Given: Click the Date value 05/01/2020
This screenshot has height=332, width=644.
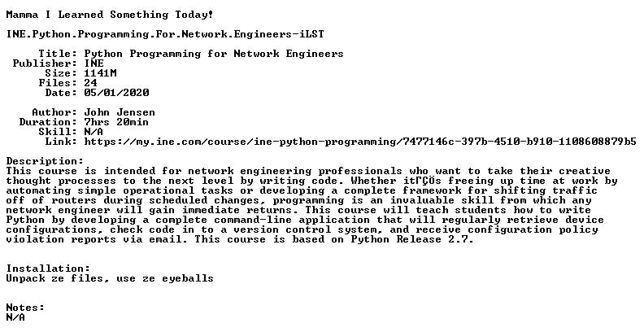Looking at the screenshot, I should click(116, 93).
